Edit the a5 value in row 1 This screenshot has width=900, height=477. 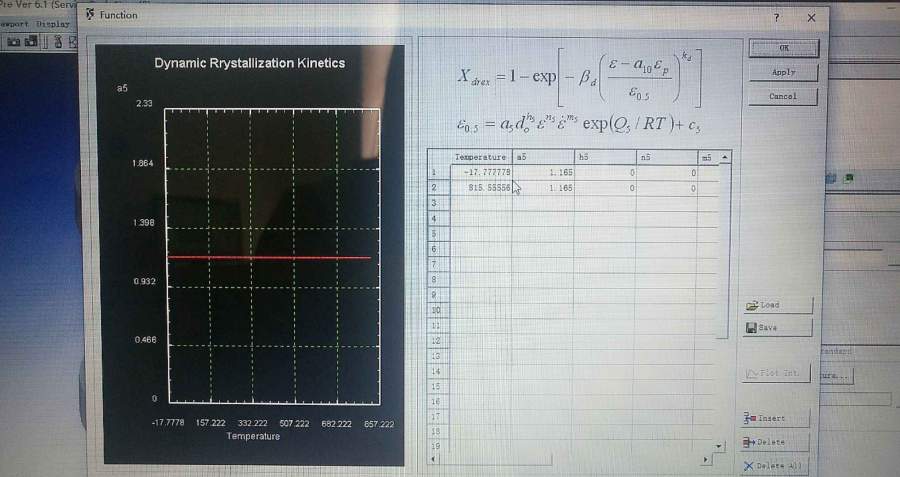tap(543, 172)
